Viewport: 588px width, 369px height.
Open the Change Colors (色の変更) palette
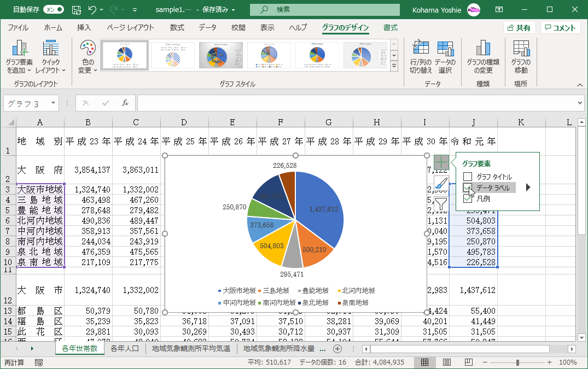point(88,57)
